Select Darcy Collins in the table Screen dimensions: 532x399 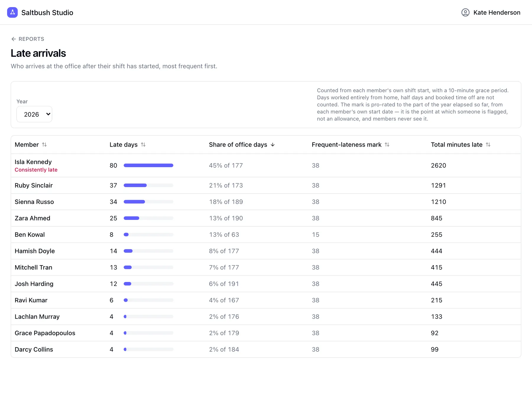click(34, 349)
